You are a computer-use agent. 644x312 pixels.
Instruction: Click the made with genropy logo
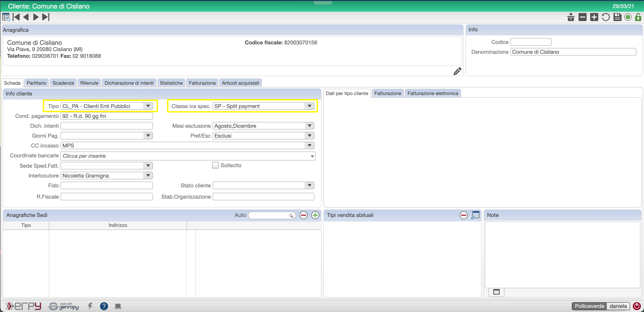click(x=63, y=306)
